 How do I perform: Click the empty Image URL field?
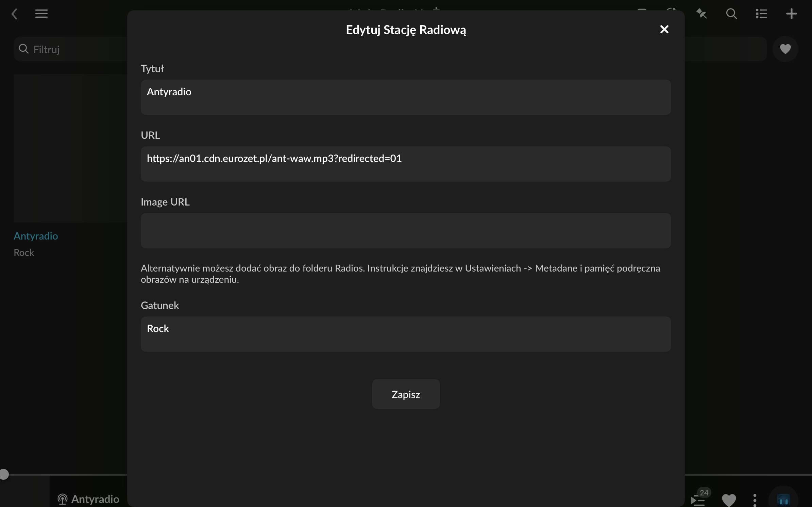coord(406,231)
